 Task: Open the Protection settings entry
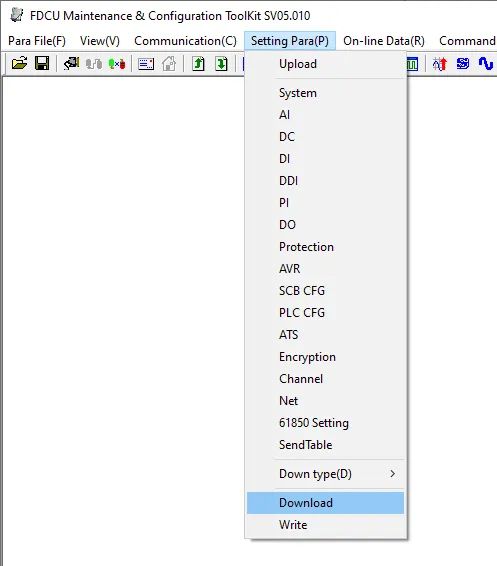326,247
